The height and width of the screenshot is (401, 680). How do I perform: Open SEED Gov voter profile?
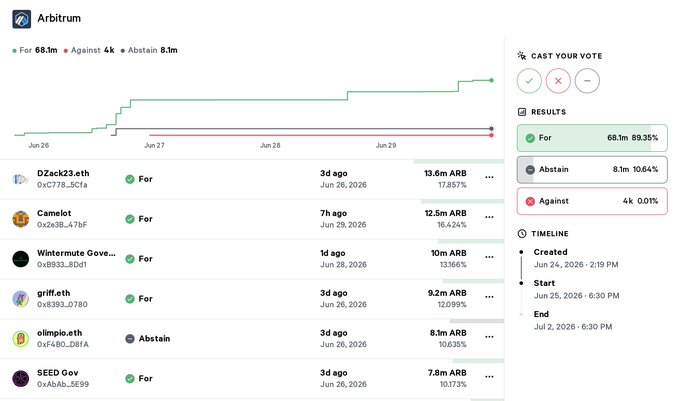click(58, 373)
